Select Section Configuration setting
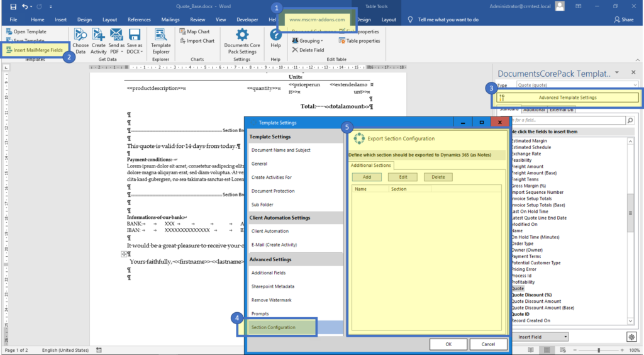The width and height of the screenshot is (644, 355). 273,327
